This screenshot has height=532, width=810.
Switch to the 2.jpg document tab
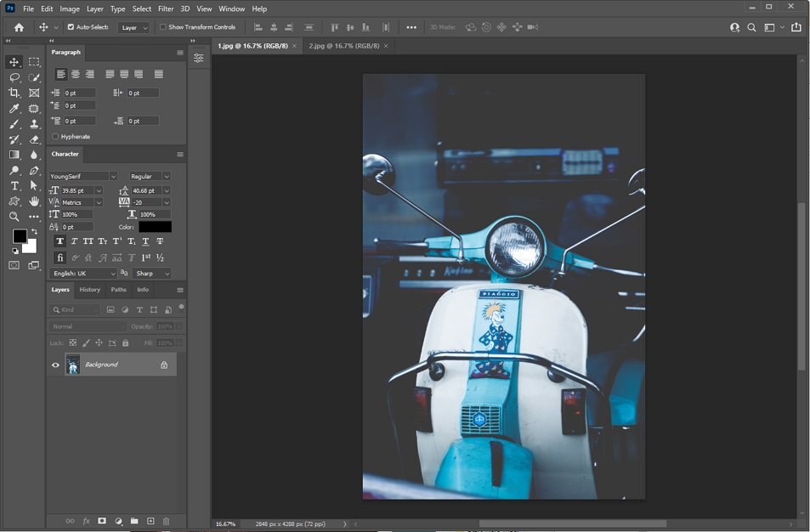point(344,46)
